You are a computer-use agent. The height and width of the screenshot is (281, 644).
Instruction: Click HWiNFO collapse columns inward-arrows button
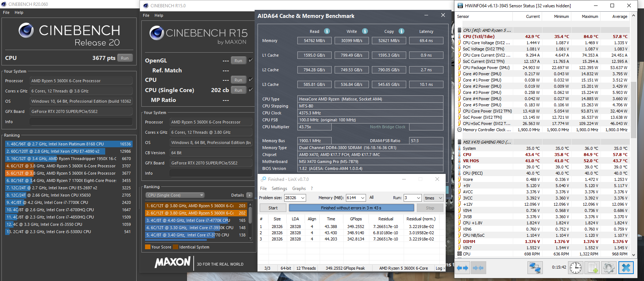pos(478,268)
